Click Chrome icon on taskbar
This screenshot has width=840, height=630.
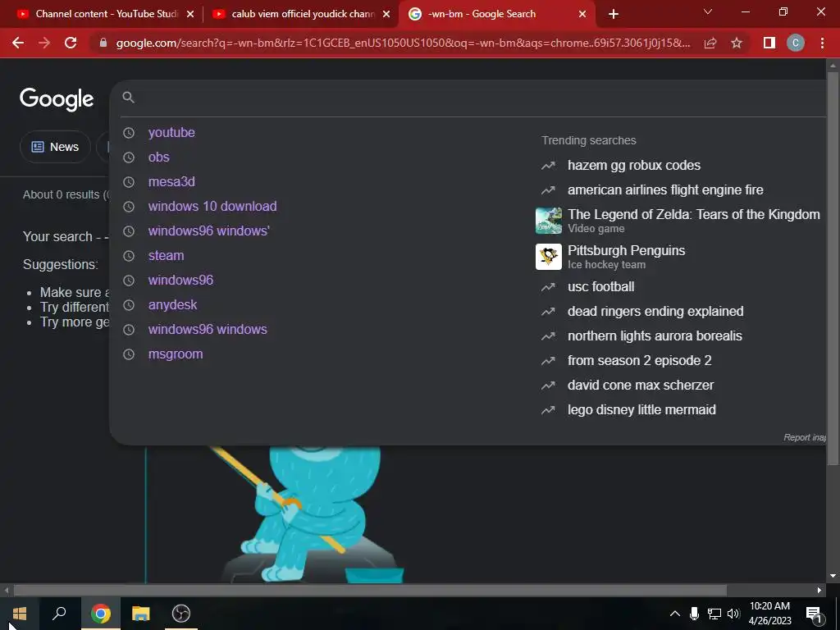coord(100,614)
